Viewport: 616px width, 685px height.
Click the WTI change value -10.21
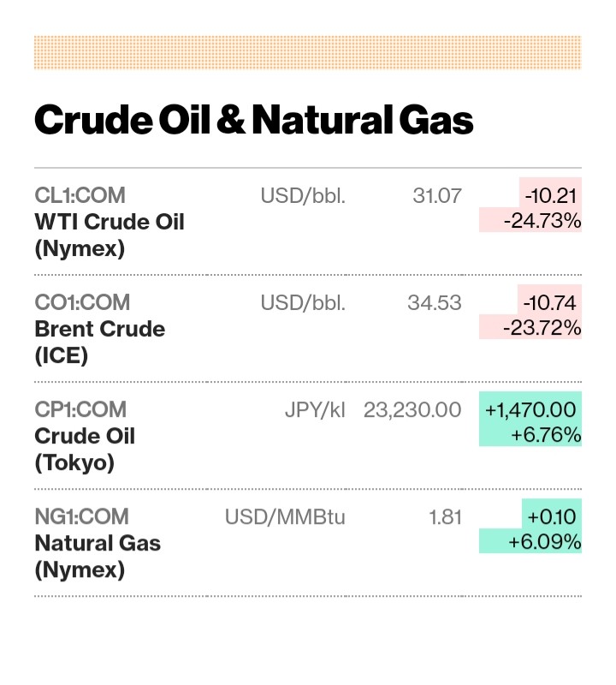tap(548, 195)
